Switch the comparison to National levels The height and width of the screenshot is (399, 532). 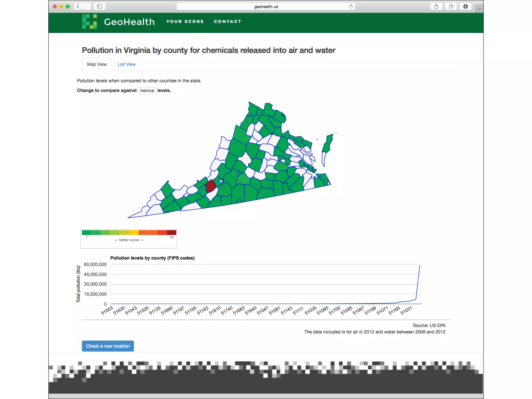click(147, 91)
